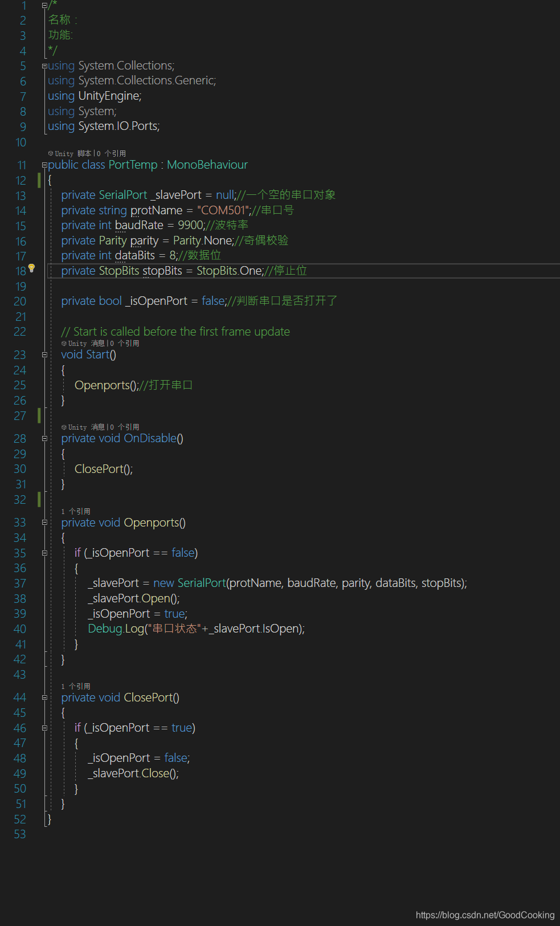Click the _slavePort field declaration on line 13
This screenshot has height=926, width=560.
[x=148, y=195]
